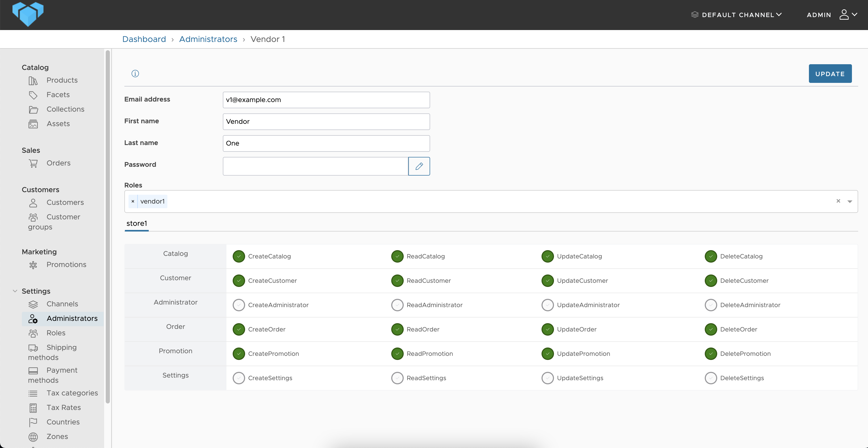The height and width of the screenshot is (448, 868).
Task: Clear all selected roles
Action: (838, 201)
